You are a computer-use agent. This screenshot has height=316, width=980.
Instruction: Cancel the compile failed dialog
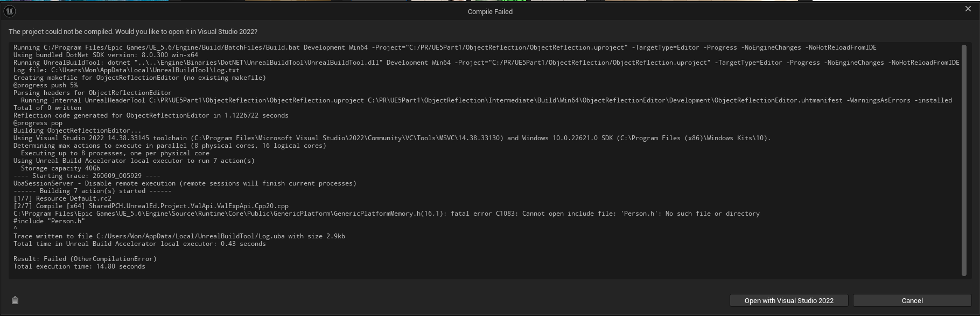(x=912, y=300)
